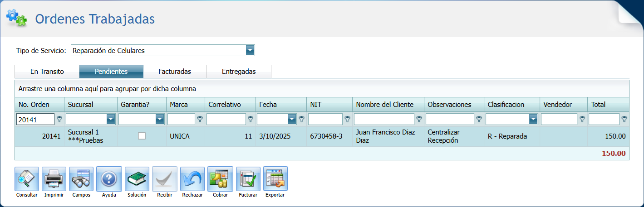
Task: Click the Total filter input field
Action: coord(604,120)
